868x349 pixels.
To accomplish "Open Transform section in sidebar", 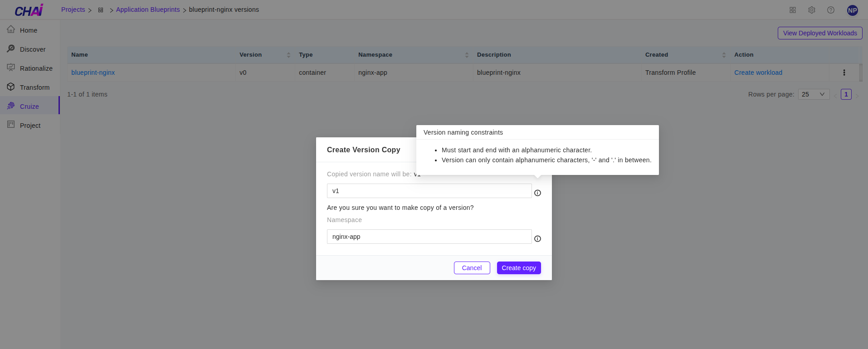I will point(34,87).
